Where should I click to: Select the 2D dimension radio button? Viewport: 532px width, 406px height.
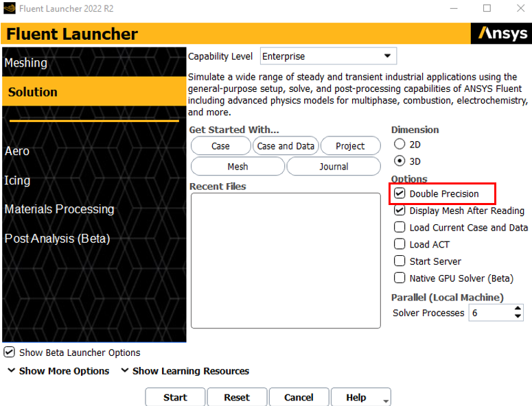coord(400,145)
